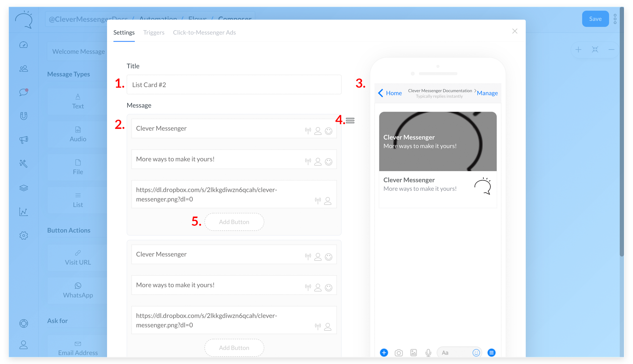Click the blue plus icon in phone preview

(384, 352)
